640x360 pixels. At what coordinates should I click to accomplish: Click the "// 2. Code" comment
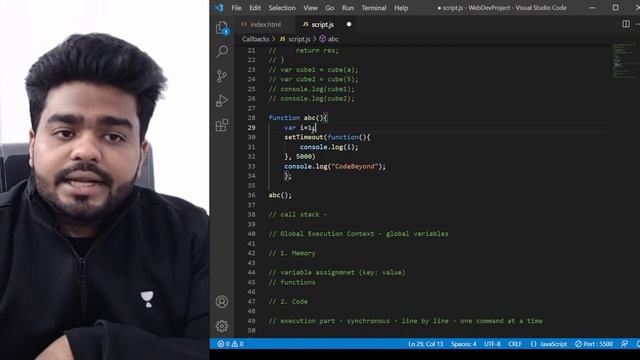click(x=288, y=301)
